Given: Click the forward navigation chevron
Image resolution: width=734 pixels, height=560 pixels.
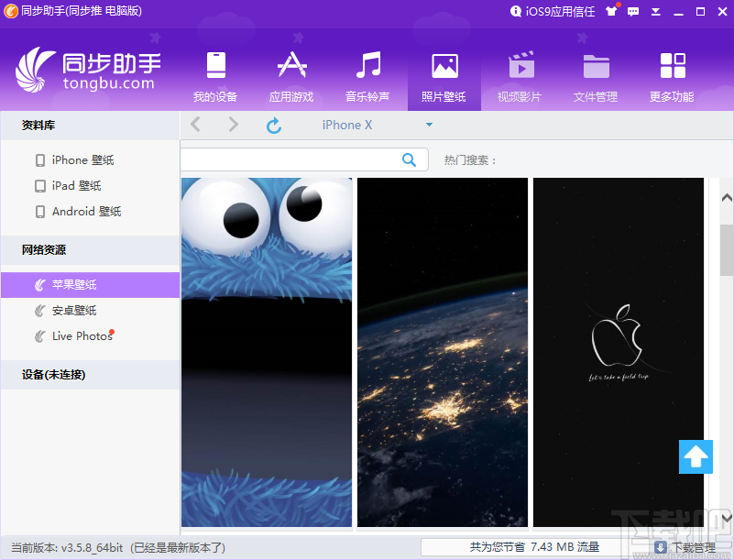Looking at the screenshot, I should tap(232, 125).
